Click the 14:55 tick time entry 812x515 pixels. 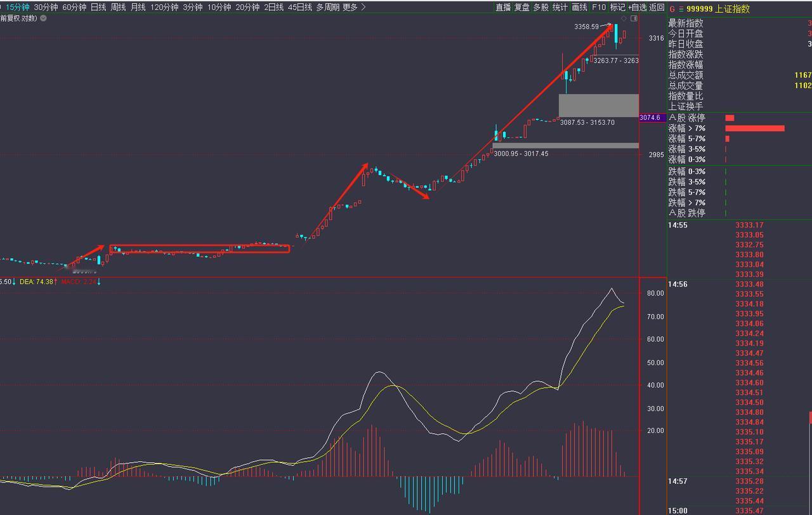pyautogui.click(x=678, y=225)
